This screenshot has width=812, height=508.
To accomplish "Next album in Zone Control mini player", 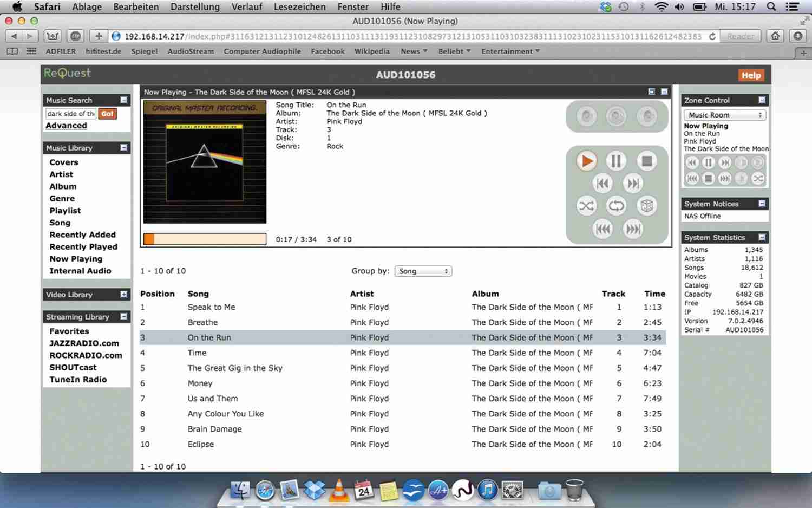I will pyautogui.click(x=725, y=178).
